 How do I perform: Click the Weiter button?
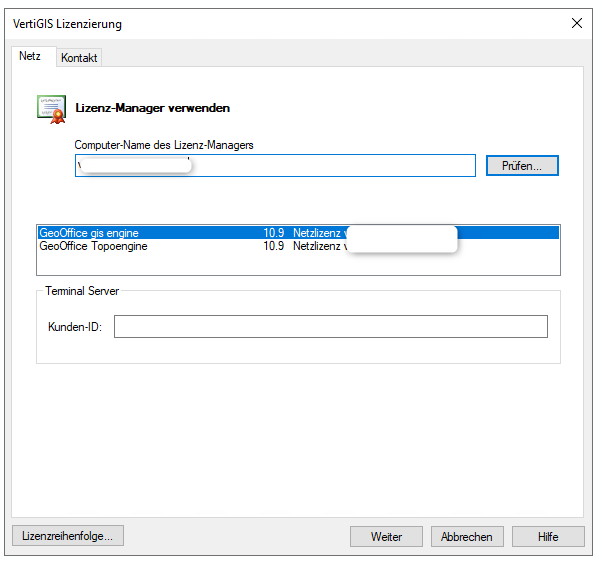click(386, 537)
